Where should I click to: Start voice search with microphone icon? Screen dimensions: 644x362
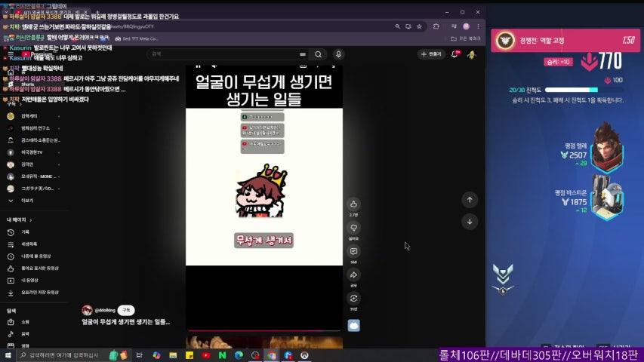[x=337, y=54]
